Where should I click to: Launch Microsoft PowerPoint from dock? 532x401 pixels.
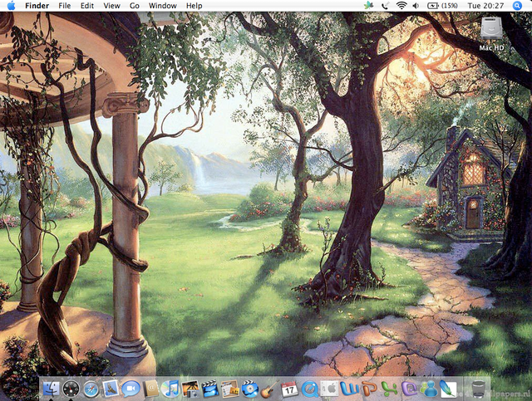pyautogui.click(x=369, y=389)
